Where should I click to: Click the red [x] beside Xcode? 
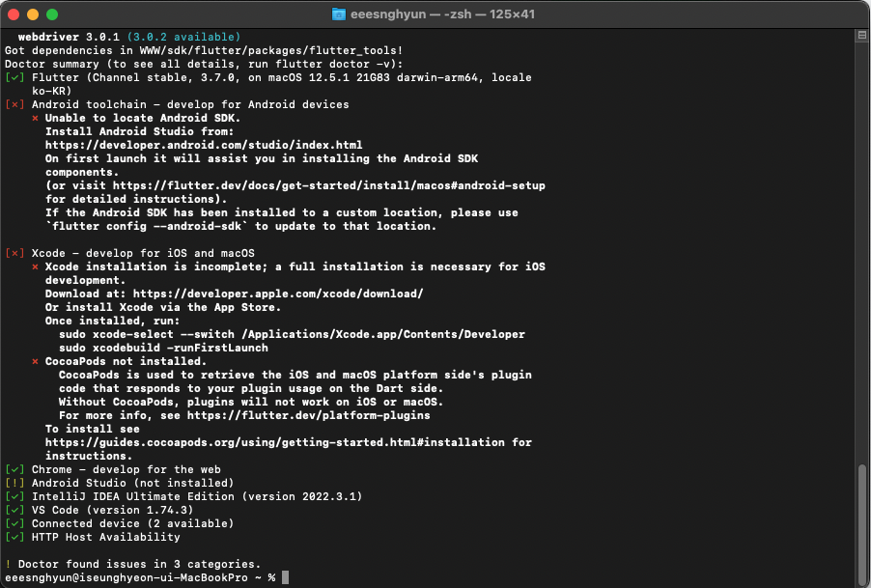(x=14, y=253)
